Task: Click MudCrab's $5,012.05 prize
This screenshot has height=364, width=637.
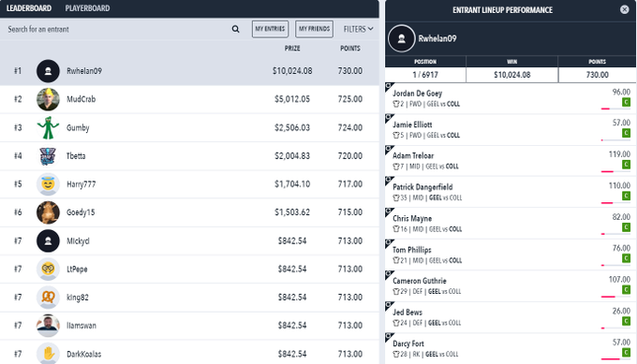Action: coord(292,99)
